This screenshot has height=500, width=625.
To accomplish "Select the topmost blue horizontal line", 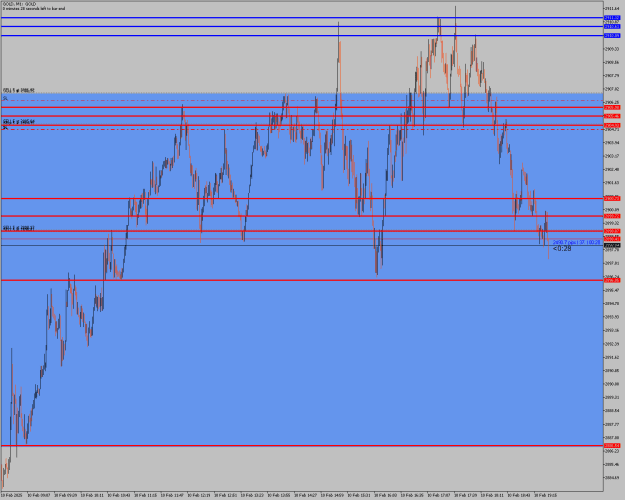I will (302, 18).
